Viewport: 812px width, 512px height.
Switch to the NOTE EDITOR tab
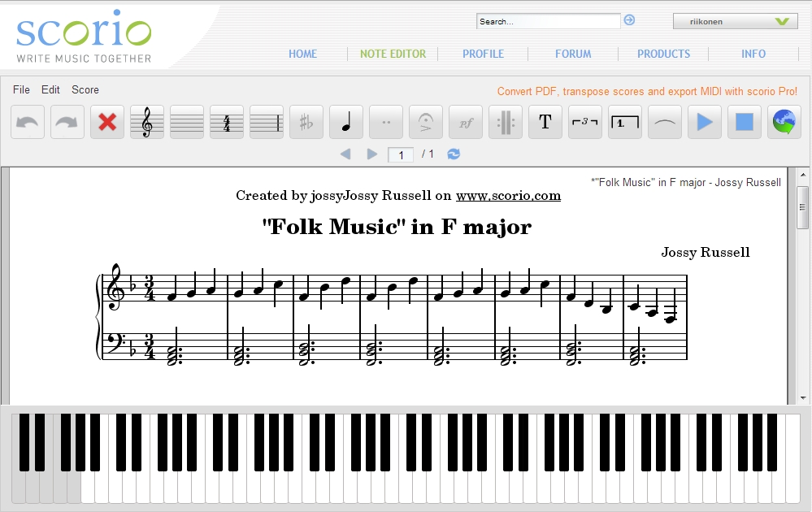[393, 54]
